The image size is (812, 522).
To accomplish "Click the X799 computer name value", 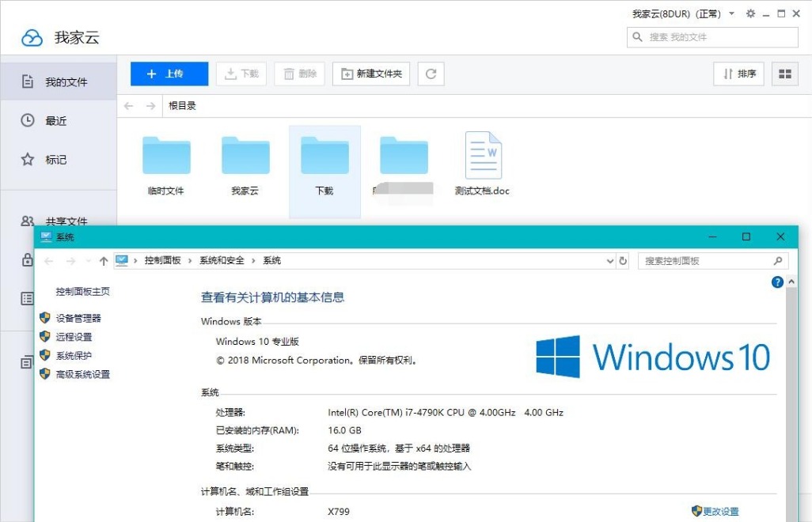I will pyautogui.click(x=339, y=512).
